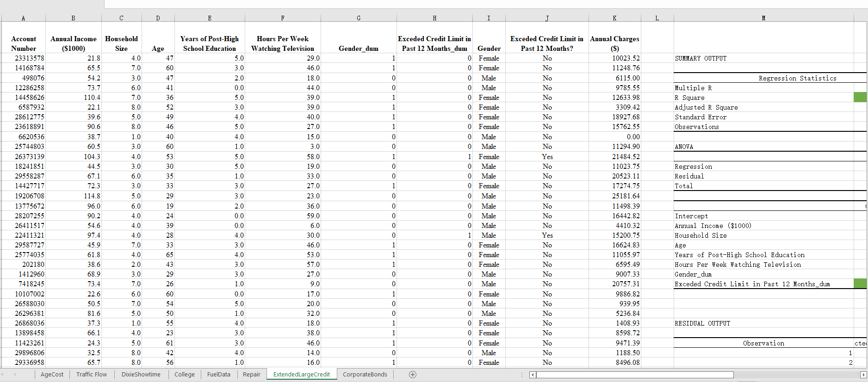Click the SUMMARY OUTPUT cell
The image size is (868, 382).
pyautogui.click(x=763, y=58)
